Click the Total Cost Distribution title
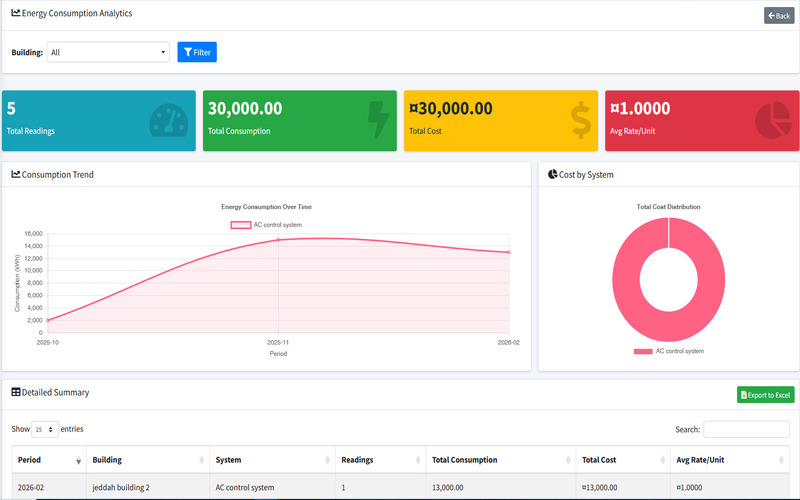This screenshot has height=500, width=800. click(668, 207)
